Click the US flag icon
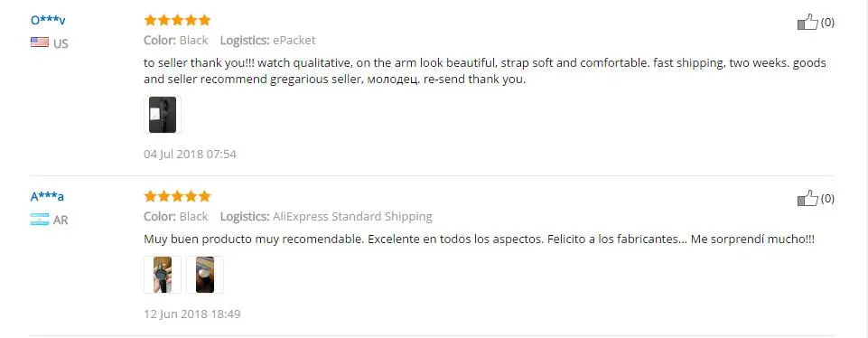Screen dimensions: 868x338 click(x=40, y=42)
